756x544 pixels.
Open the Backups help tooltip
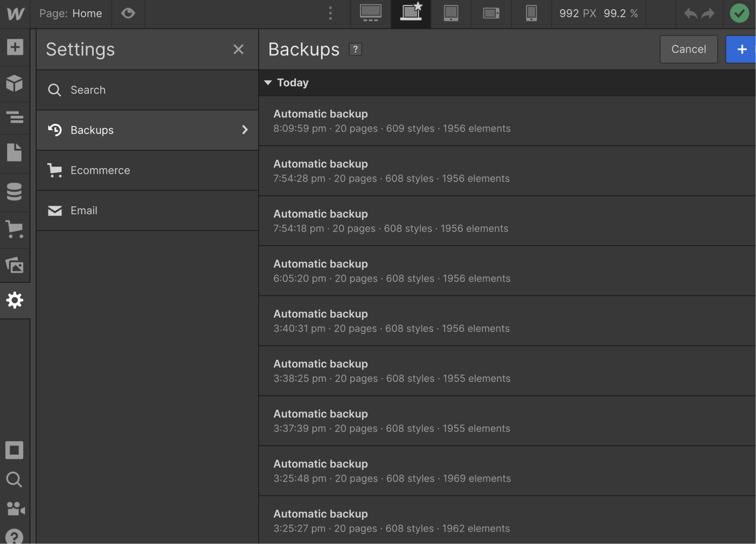pyautogui.click(x=355, y=49)
